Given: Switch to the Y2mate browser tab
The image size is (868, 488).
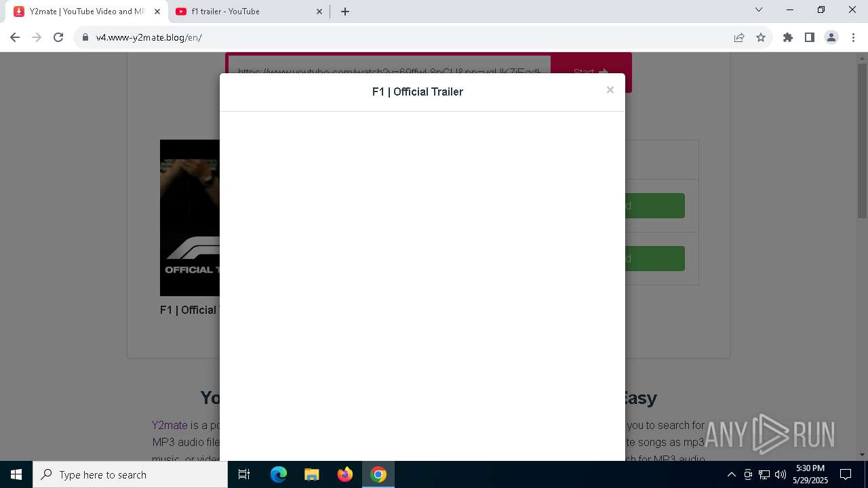Looking at the screenshot, I should pyautogui.click(x=86, y=12).
